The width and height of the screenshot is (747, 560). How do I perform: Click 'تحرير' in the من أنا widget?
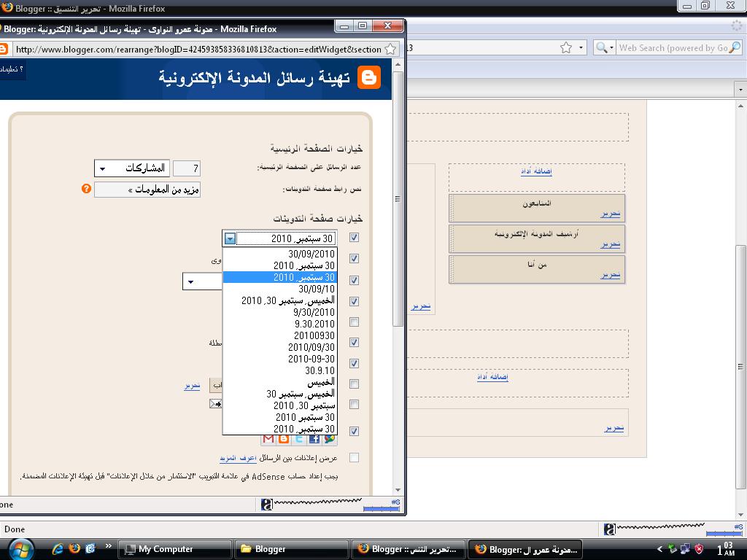click(611, 275)
